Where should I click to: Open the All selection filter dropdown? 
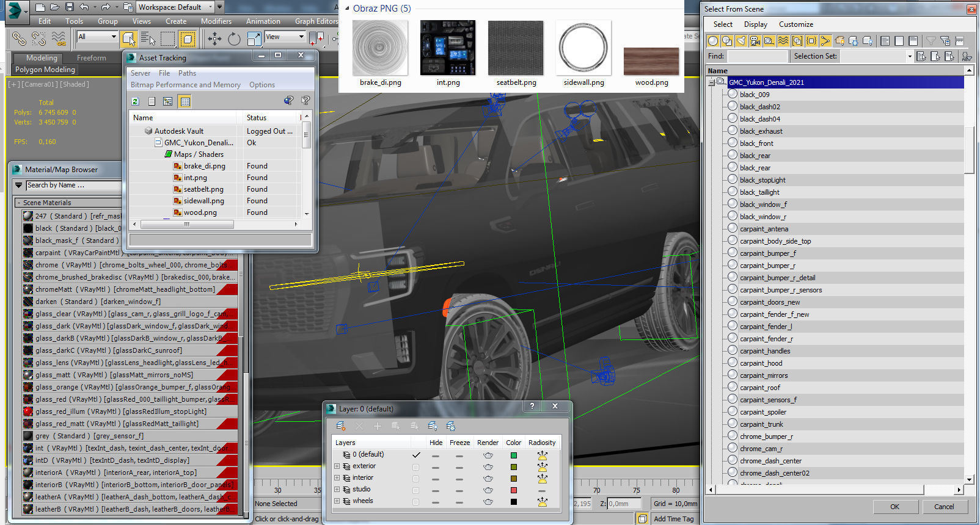point(97,37)
